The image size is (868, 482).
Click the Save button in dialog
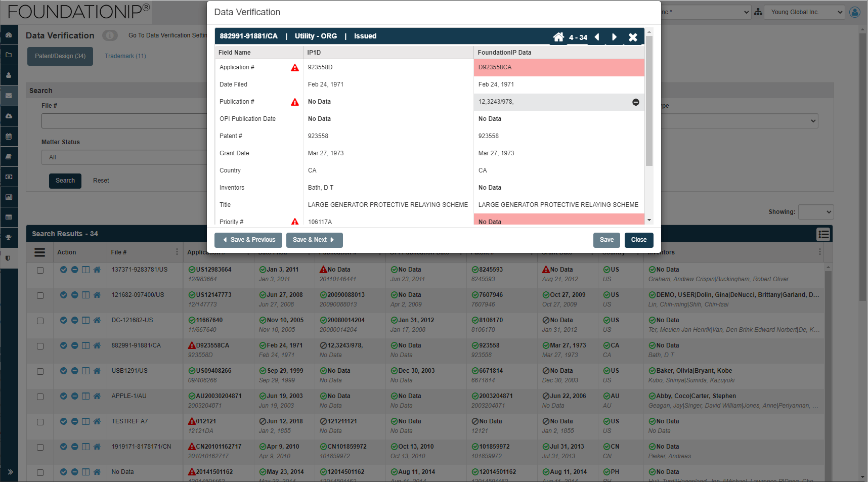(606, 240)
